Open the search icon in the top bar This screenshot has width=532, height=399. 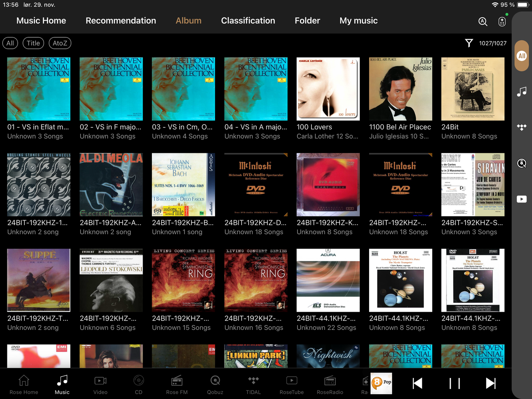[x=483, y=21]
